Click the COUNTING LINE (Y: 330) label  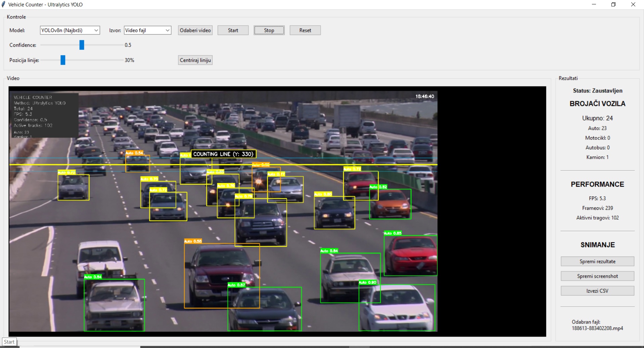click(223, 154)
